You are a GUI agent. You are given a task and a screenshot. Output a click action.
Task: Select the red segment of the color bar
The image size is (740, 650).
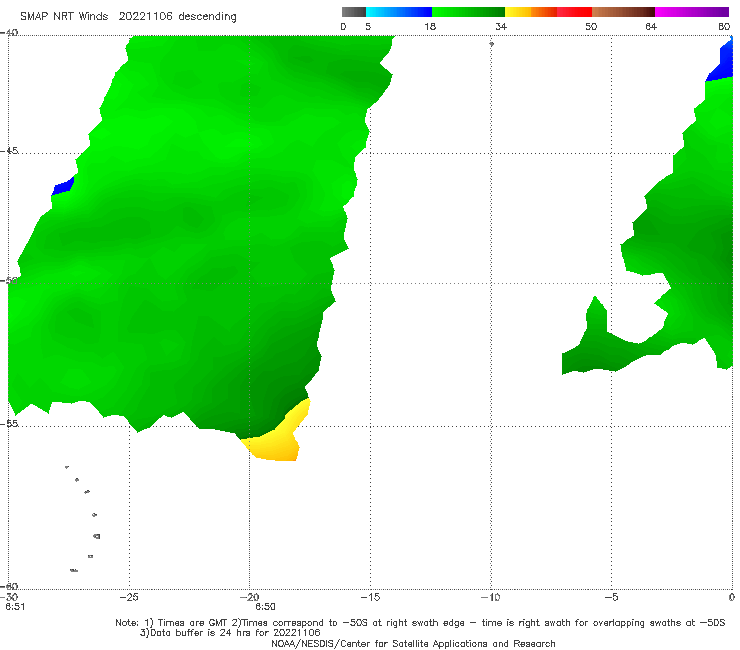574,12
